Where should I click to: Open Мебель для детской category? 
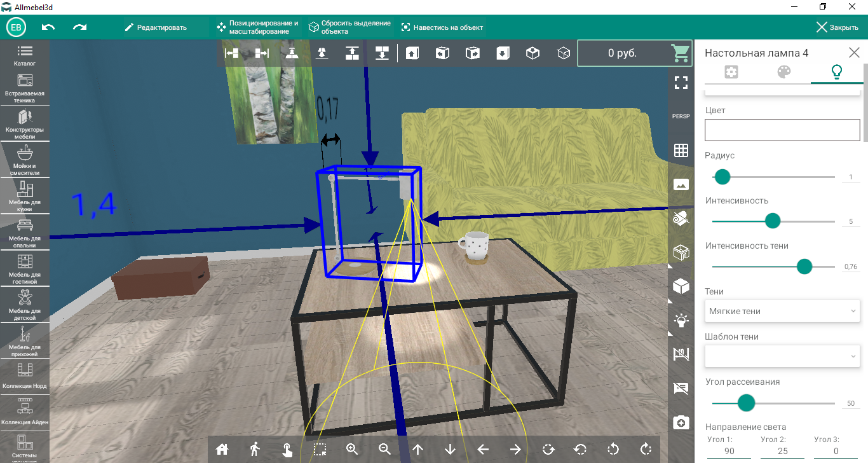[25, 306]
